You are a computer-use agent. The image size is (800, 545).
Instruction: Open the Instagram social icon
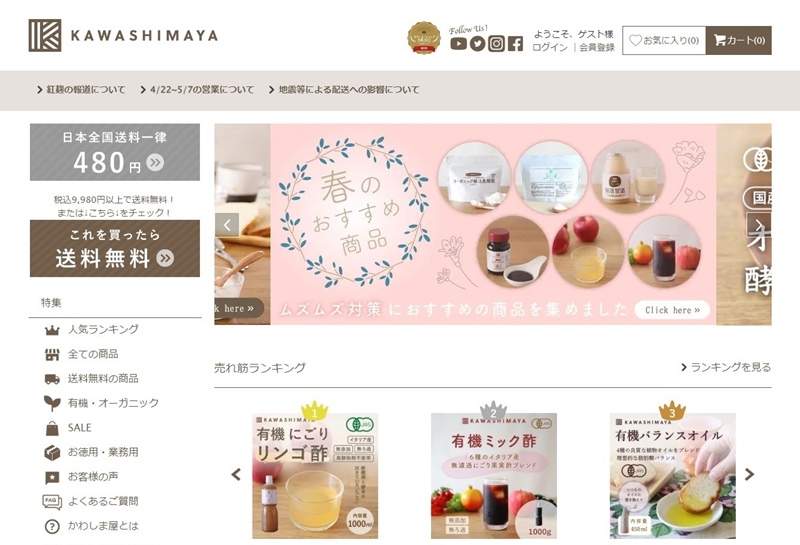[496, 44]
